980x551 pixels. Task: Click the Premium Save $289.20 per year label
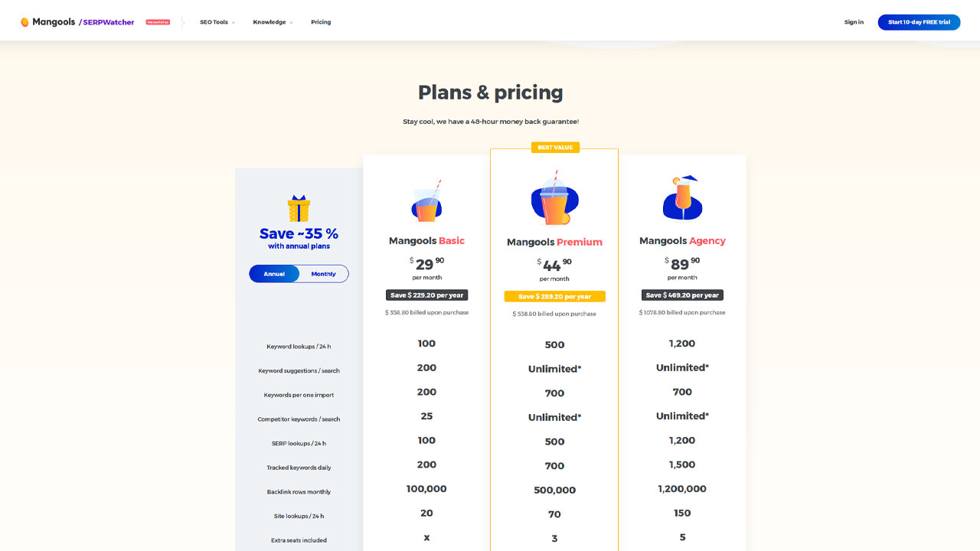pos(554,296)
